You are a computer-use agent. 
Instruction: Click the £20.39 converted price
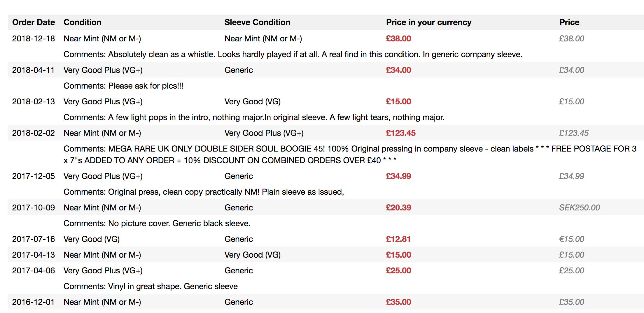pyautogui.click(x=398, y=208)
